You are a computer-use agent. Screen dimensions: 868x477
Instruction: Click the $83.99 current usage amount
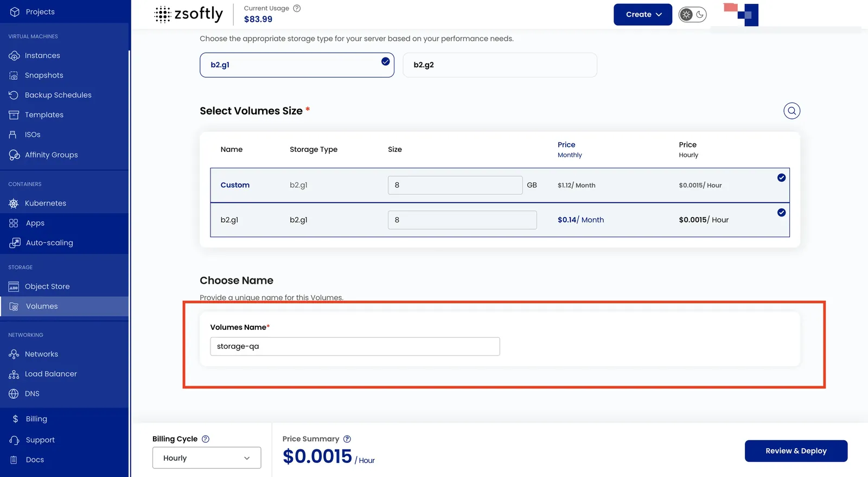(x=258, y=19)
